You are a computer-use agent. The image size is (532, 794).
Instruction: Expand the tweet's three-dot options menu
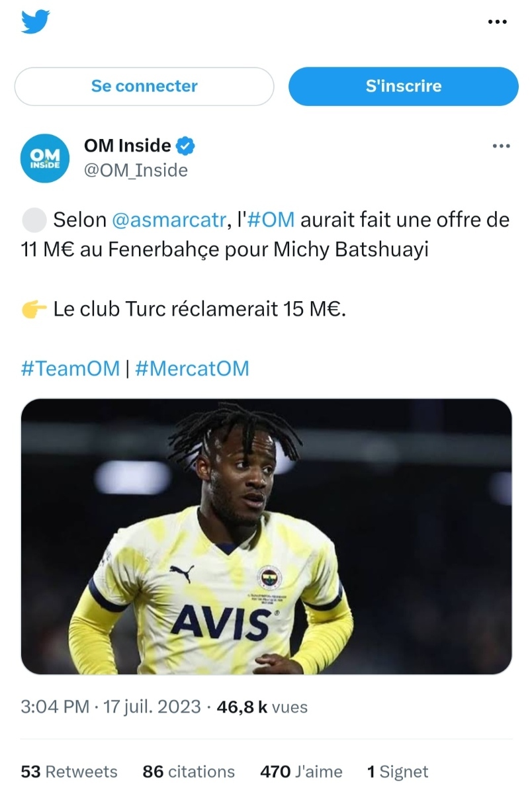501,146
